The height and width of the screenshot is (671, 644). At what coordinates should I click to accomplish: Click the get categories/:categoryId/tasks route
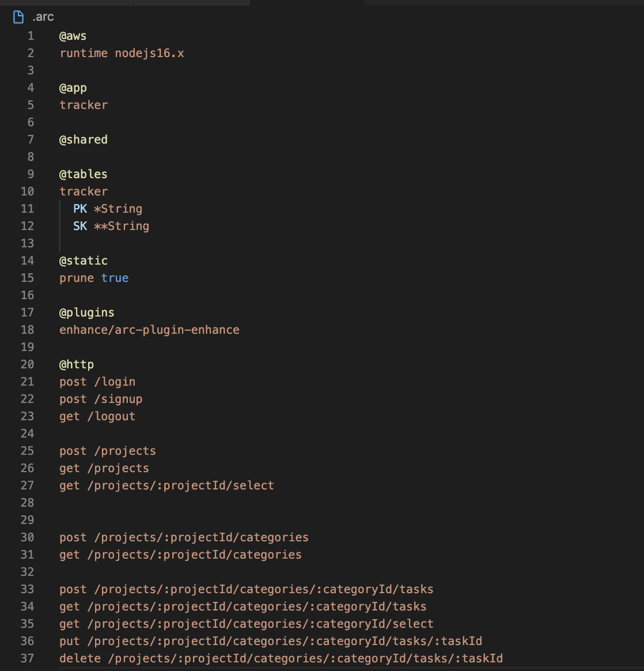tap(243, 606)
